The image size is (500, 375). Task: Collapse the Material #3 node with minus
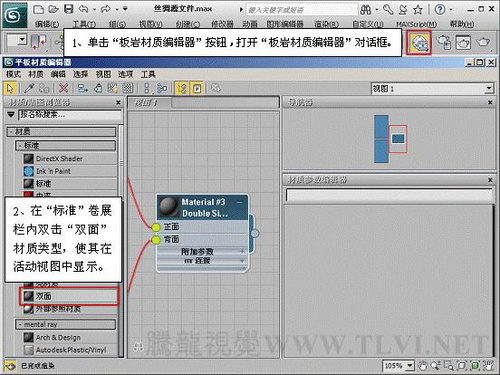tap(239, 202)
